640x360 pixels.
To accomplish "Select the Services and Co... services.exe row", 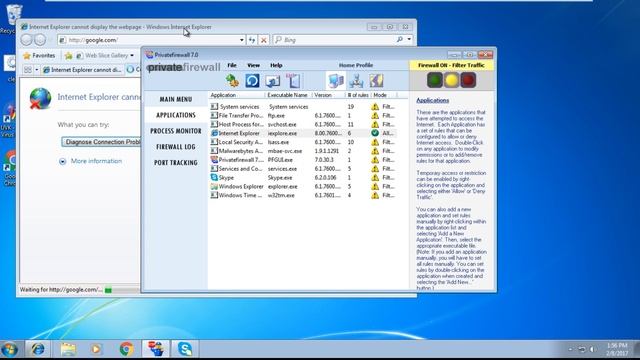I will point(303,169).
